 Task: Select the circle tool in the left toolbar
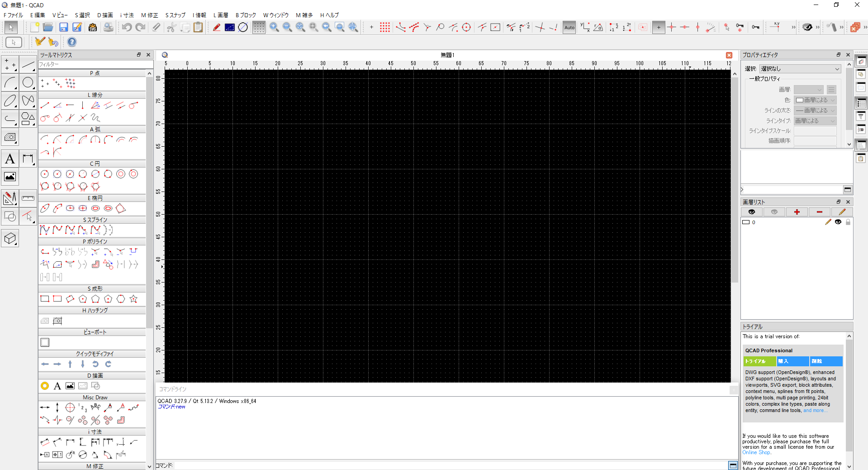[x=28, y=82]
